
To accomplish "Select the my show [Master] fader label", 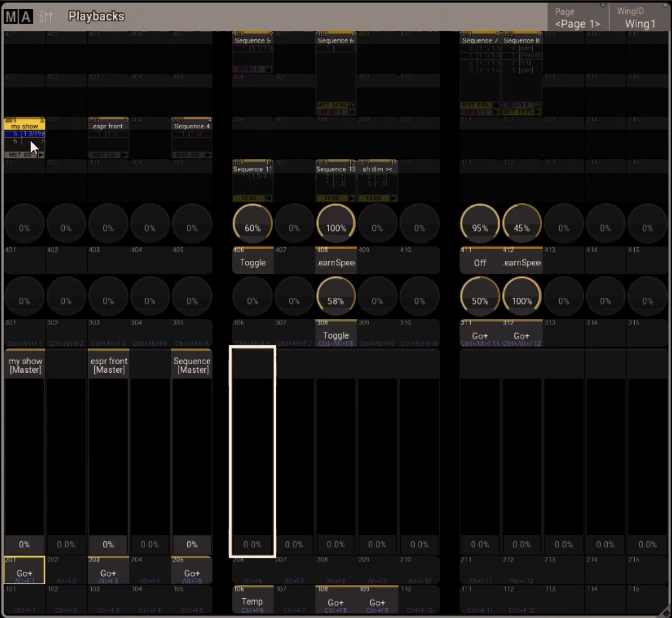I will pos(25,365).
